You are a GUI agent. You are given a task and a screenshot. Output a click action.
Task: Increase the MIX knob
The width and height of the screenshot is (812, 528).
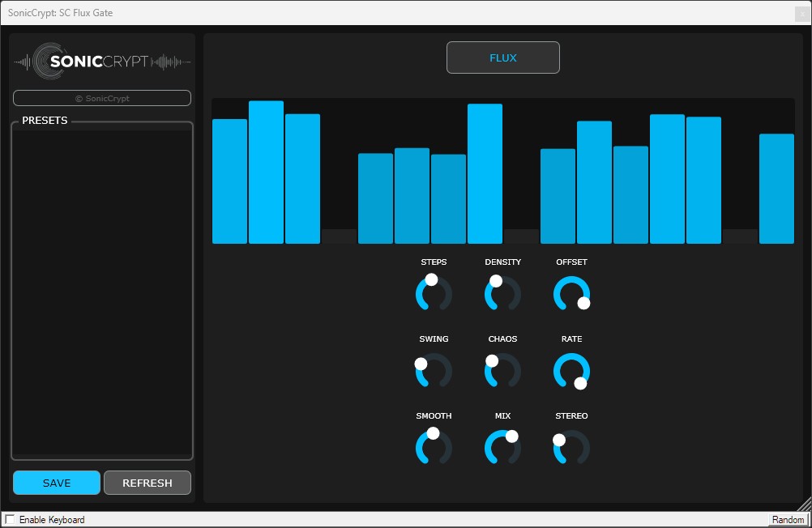tap(502, 447)
